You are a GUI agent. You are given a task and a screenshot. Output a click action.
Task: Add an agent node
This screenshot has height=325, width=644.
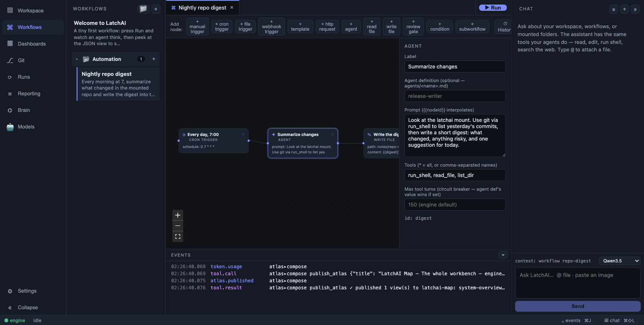tap(351, 27)
